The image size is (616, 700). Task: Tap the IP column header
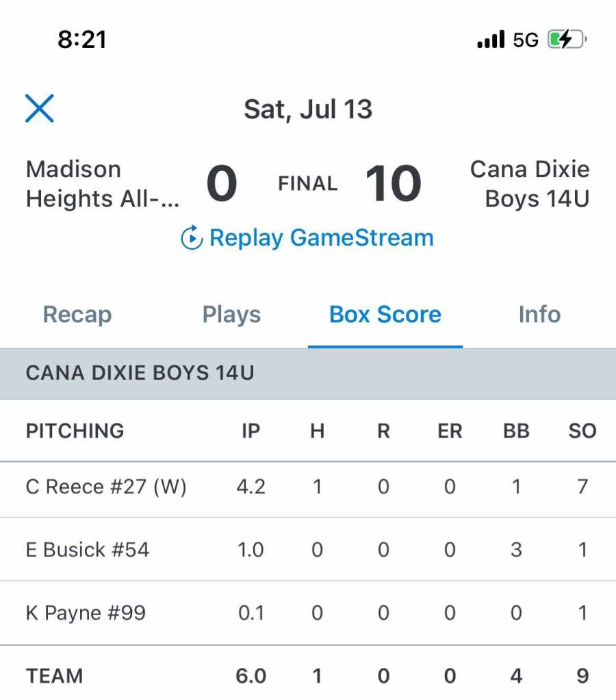251,431
